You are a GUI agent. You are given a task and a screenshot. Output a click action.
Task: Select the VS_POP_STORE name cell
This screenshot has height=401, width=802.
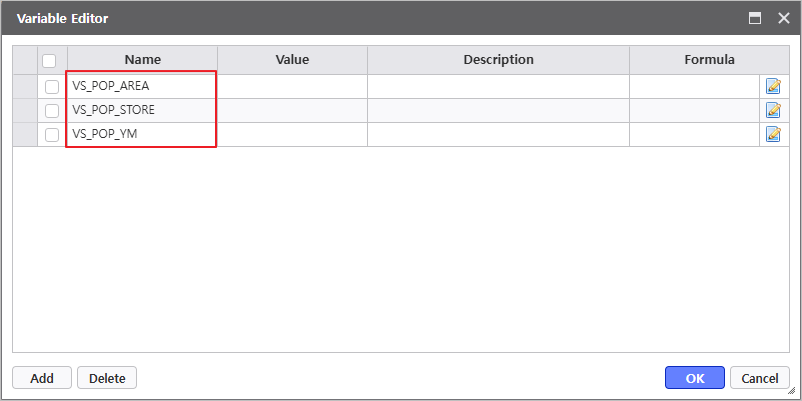[x=141, y=110]
